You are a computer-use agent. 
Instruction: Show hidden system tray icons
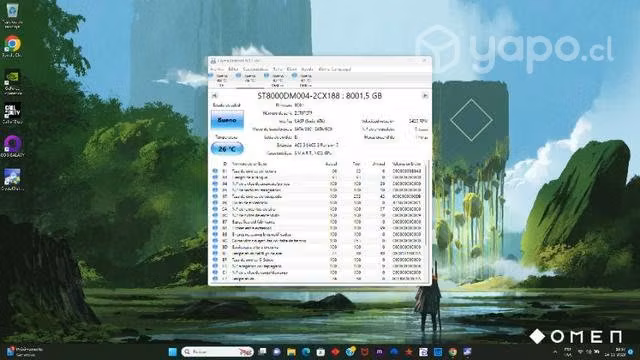(x=555, y=352)
